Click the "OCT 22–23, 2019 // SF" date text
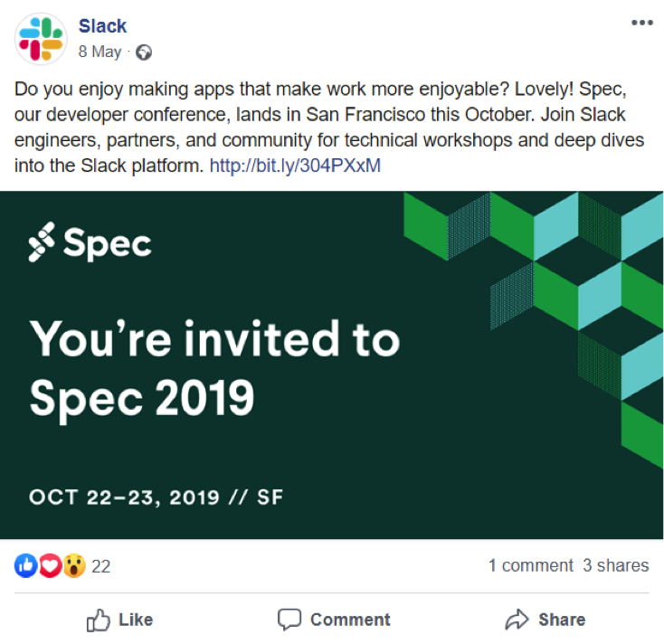 coord(157,497)
